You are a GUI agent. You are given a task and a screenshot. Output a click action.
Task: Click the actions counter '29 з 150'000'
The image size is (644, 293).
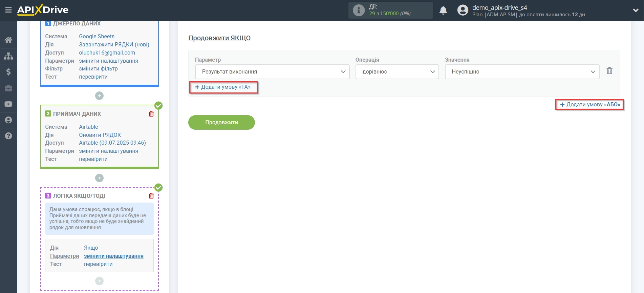pos(390,14)
